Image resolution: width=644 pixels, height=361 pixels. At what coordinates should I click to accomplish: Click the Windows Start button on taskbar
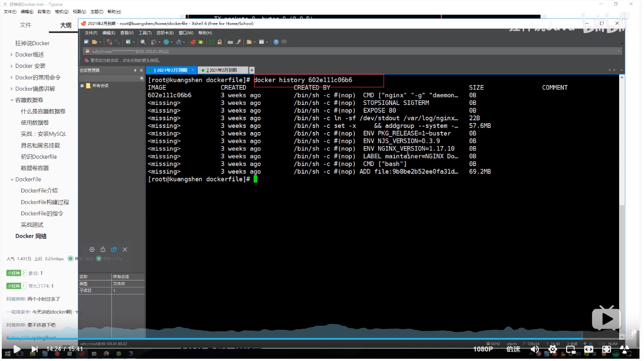click(7, 354)
